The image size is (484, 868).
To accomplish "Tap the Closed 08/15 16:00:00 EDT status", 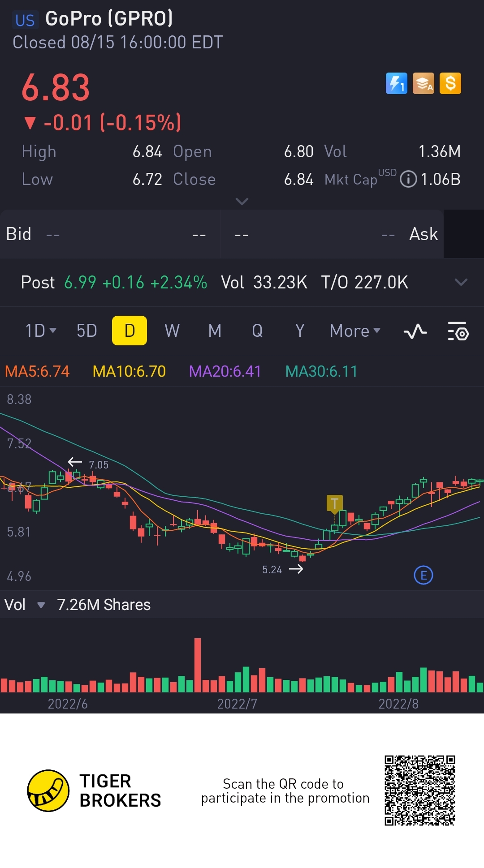I will click(x=117, y=43).
